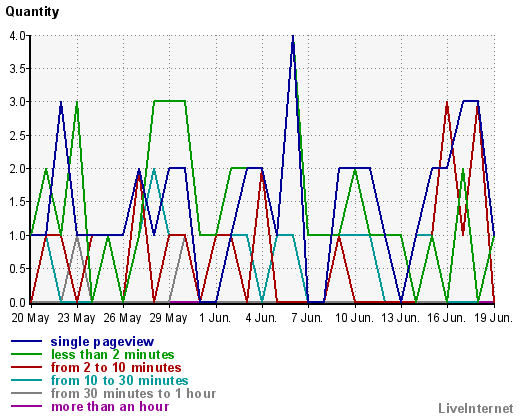520x418 pixels.
Task: Click the '16 Jun.' x-axis label
Action: click(x=447, y=318)
